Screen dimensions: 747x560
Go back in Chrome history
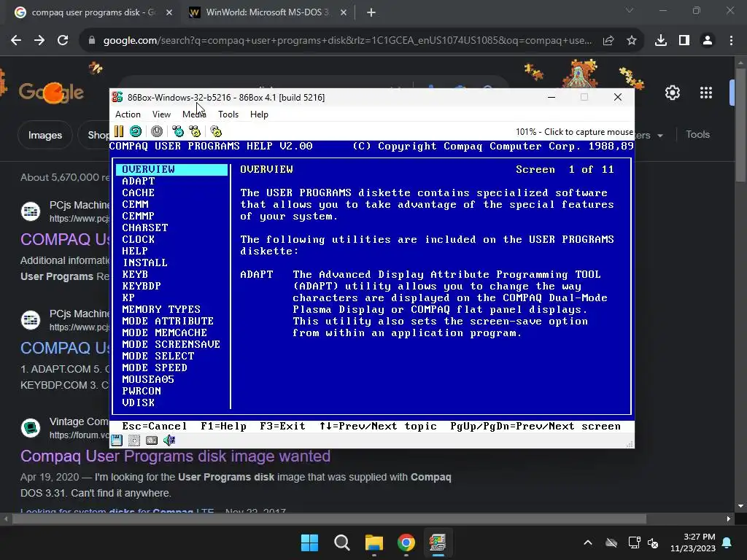click(16, 41)
